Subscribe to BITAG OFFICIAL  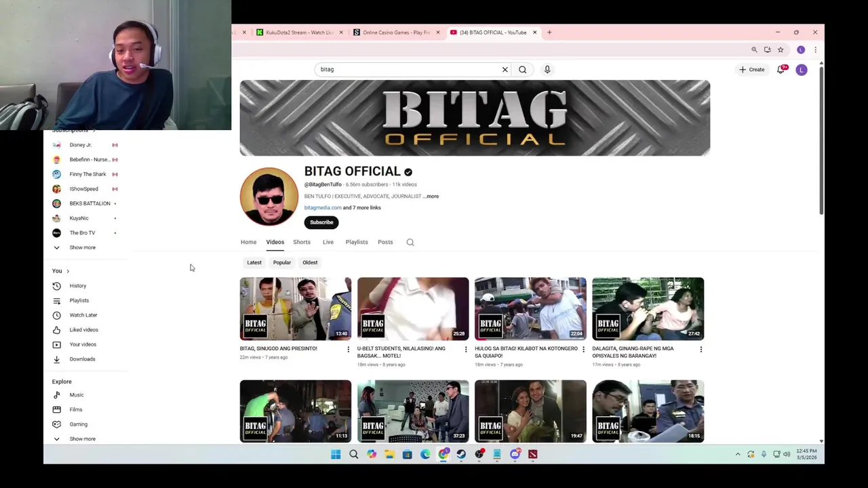click(x=321, y=222)
